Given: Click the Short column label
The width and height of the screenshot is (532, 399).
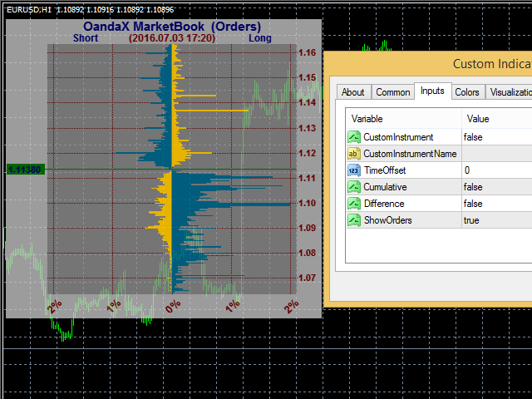Looking at the screenshot, I should [86, 38].
